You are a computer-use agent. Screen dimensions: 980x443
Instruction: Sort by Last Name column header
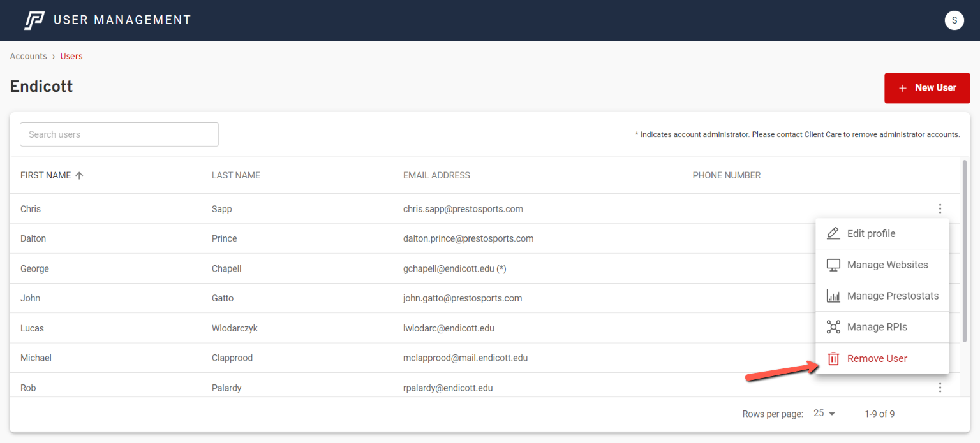point(236,175)
